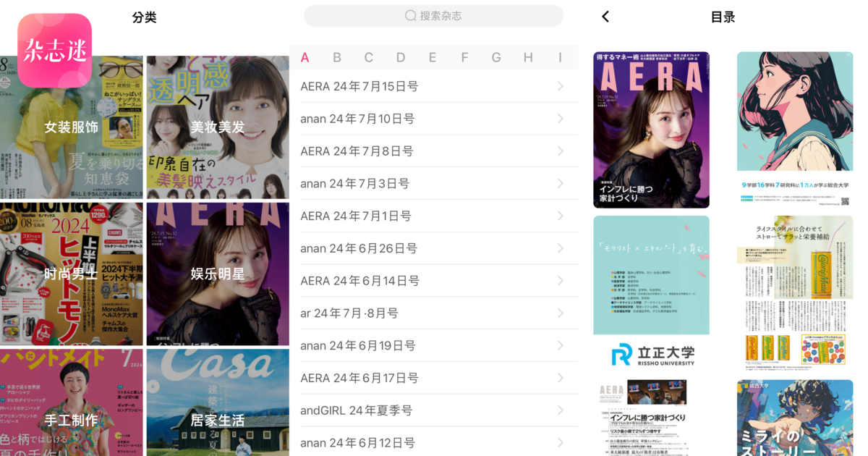The image size is (868, 456).
Task: Tap the back arrow beside 目录
Action: click(x=605, y=17)
